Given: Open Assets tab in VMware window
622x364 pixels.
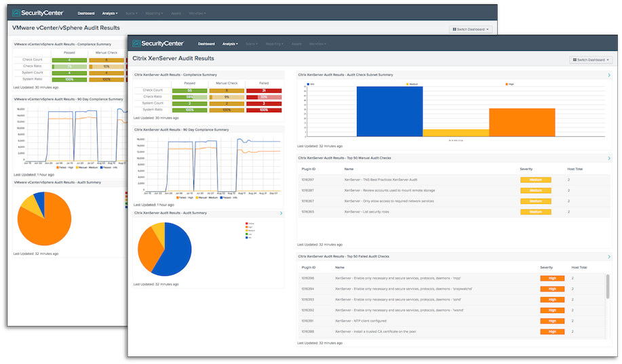Looking at the screenshot, I should click(x=176, y=14).
